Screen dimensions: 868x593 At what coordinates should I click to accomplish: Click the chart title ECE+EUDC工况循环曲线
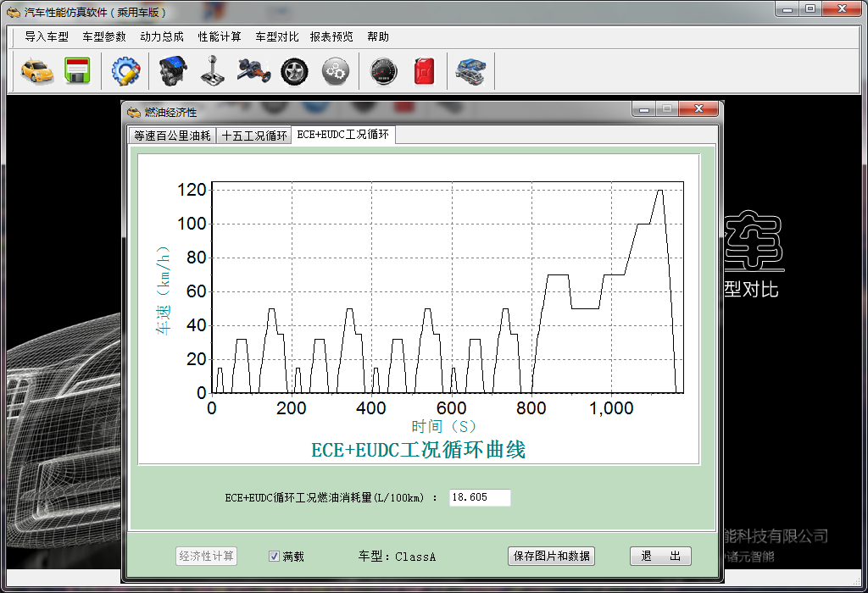(x=419, y=450)
